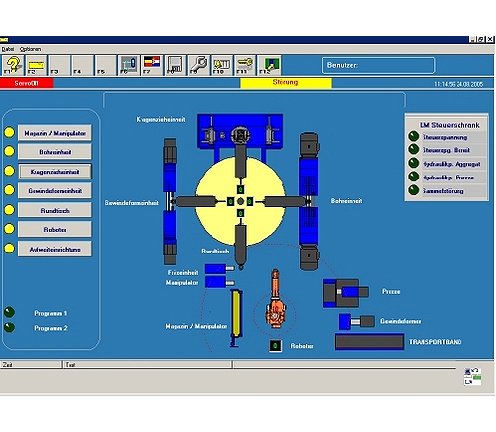
Task: Open the Optionen menu
Action: pos(30,49)
